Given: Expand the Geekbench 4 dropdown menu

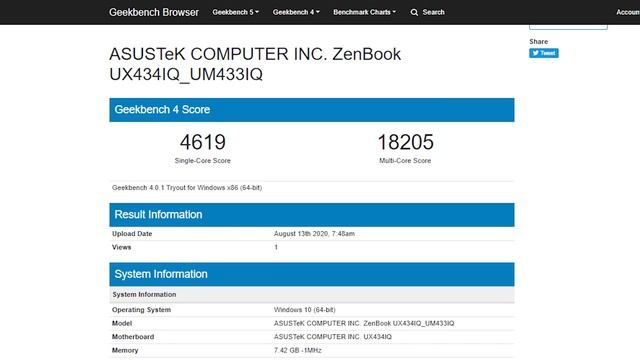Looking at the screenshot, I should tap(296, 12).
